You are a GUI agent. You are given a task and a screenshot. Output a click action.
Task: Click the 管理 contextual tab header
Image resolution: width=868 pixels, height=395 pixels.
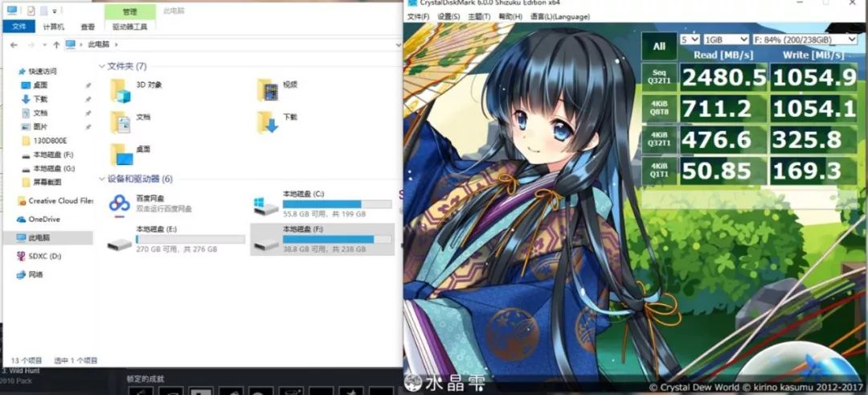point(129,11)
